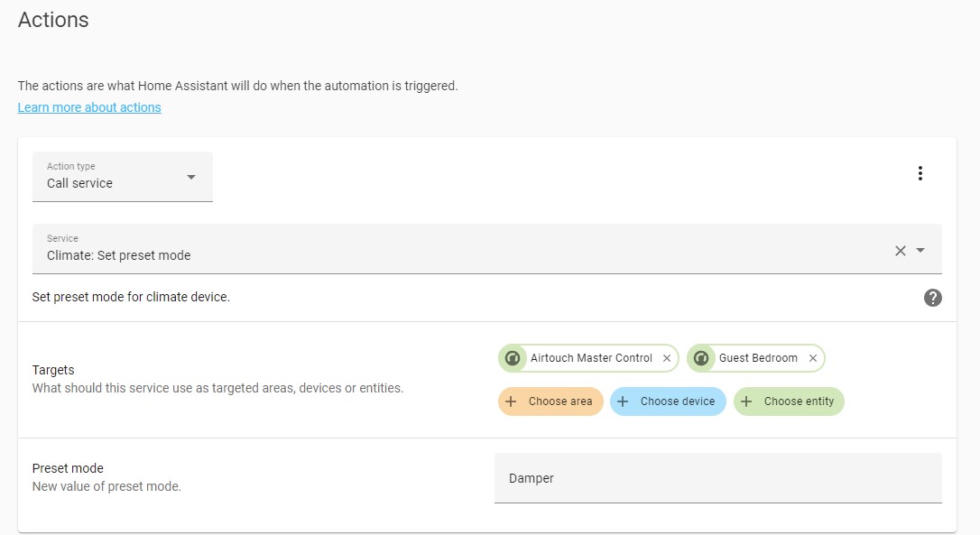Clear the Climate: Set preset mode service
The height and width of the screenshot is (535, 980).
900,251
